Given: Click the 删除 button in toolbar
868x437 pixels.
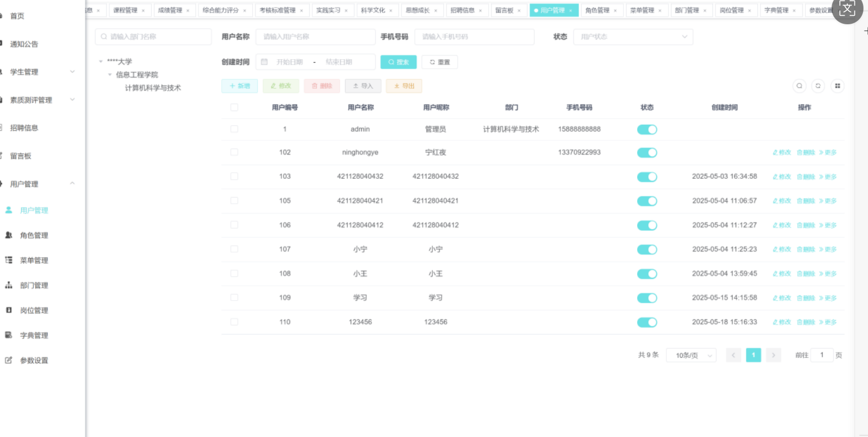Looking at the screenshot, I should pyautogui.click(x=322, y=86).
